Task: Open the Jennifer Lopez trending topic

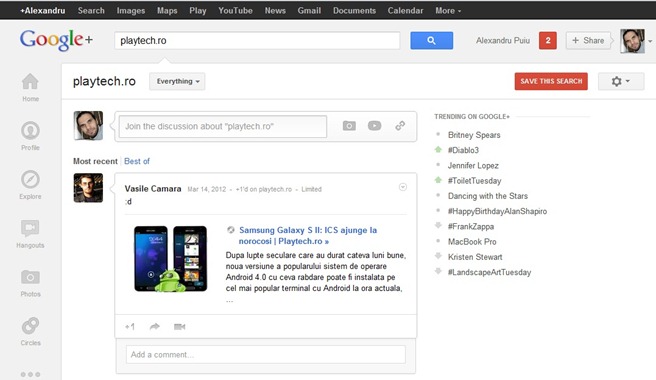Action: [473, 165]
